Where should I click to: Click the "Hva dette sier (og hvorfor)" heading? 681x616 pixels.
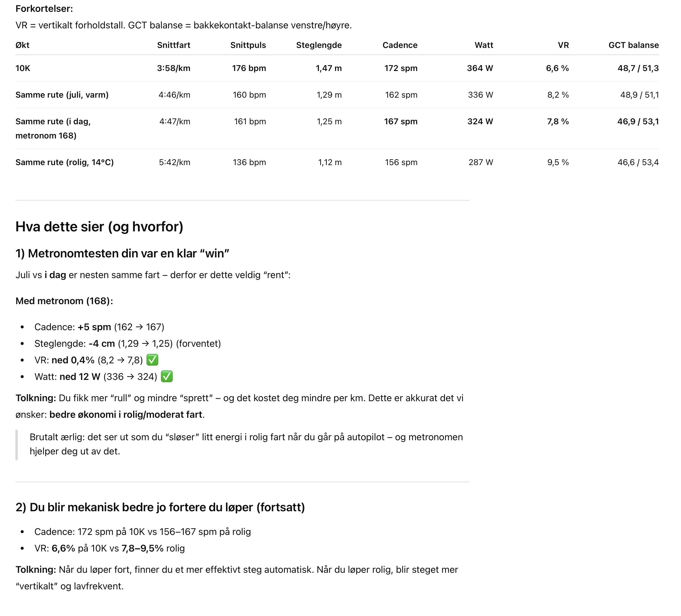click(x=99, y=227)
